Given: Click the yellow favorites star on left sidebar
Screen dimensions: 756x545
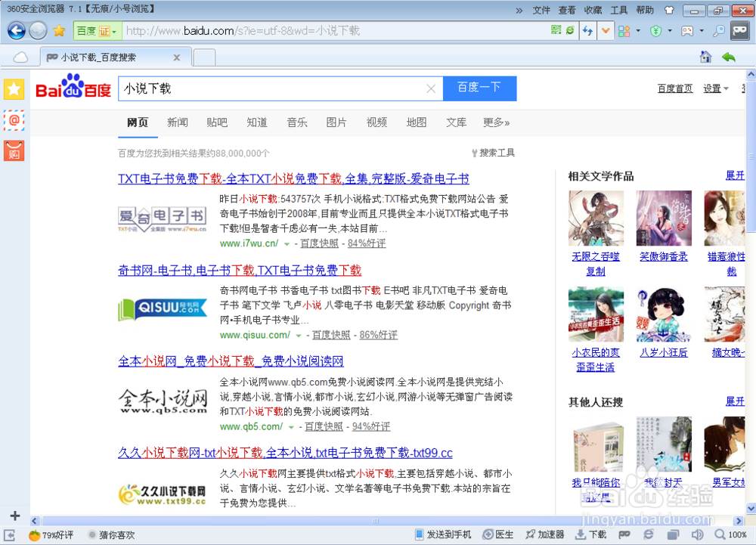Looking at the screenshot, I should pos(14,89).
